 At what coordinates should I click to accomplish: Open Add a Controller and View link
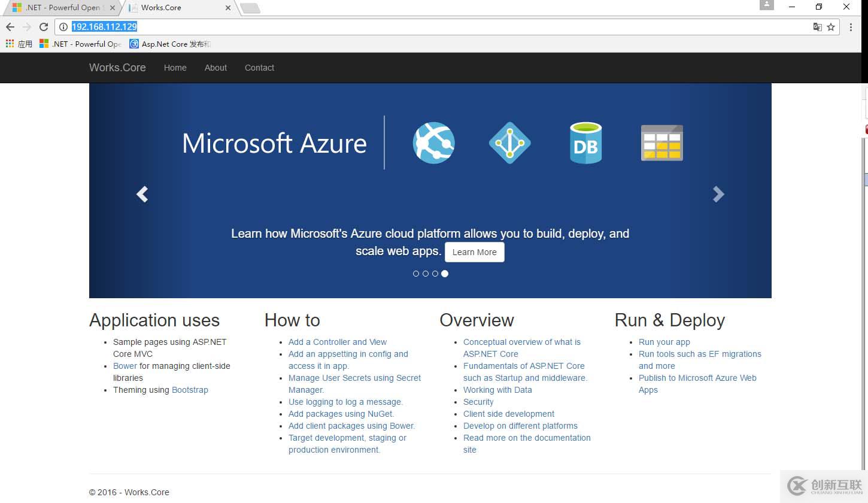tap(338, 342)
